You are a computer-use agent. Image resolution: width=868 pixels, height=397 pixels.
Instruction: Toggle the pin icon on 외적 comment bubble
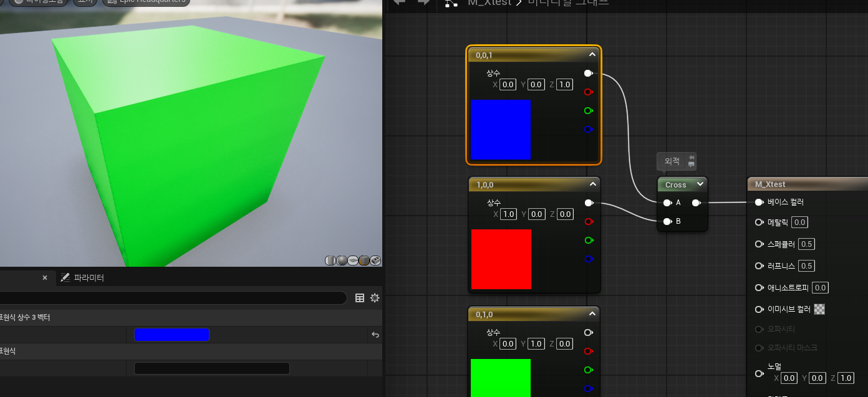691,157
